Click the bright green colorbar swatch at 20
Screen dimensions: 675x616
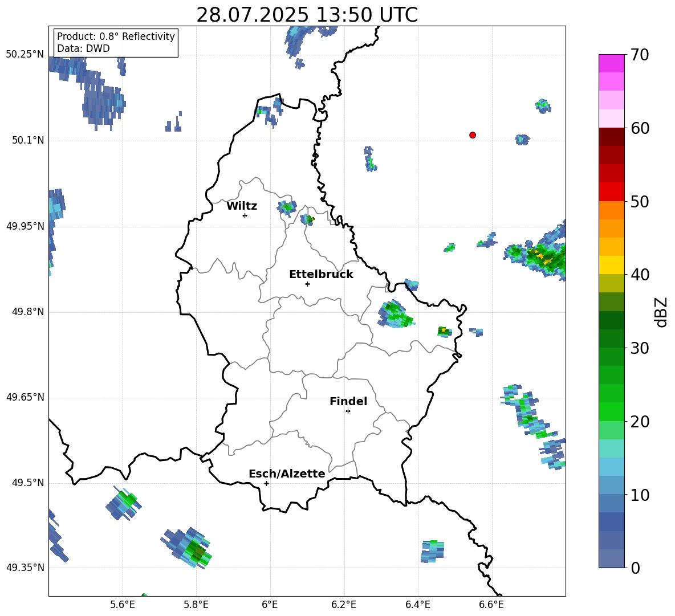click(611, 411)
